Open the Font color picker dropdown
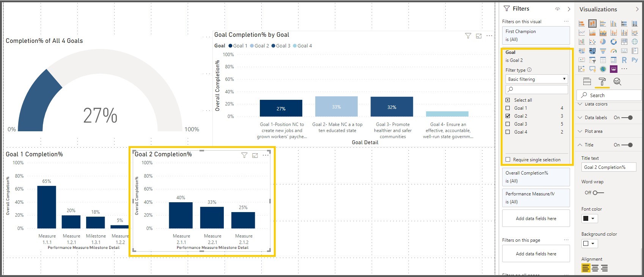Screen dimensions: 644x277 [x=590, y=219]
